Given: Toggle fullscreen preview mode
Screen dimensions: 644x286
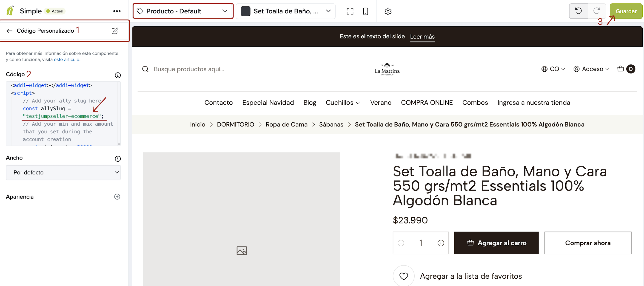Looking at the screenshot, I should (350, 11).
